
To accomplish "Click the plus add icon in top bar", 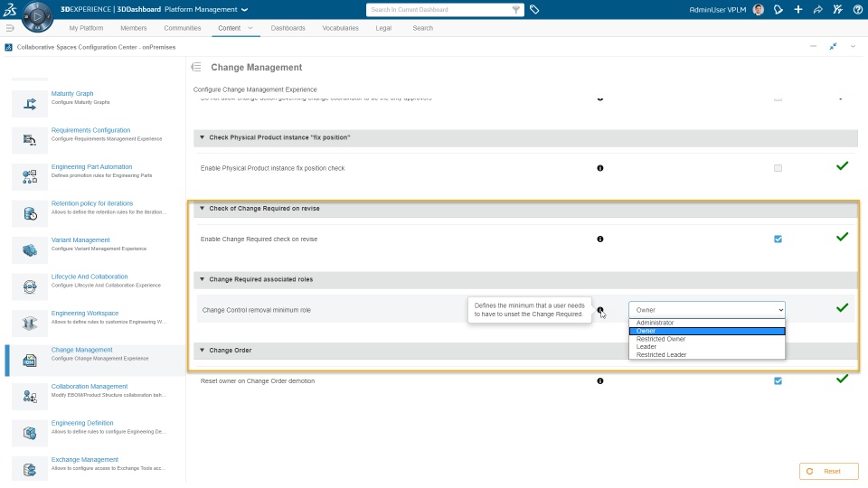I will pos(797,9).
